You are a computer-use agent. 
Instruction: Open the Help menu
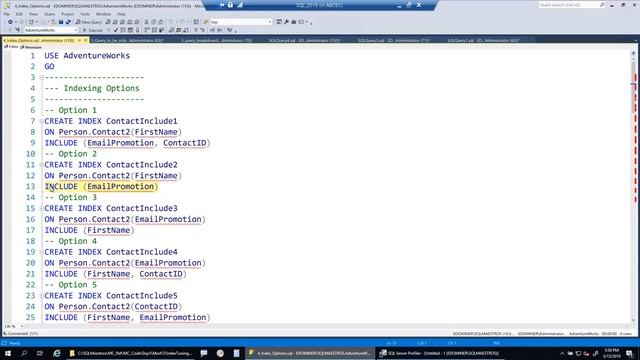(121, 14)
